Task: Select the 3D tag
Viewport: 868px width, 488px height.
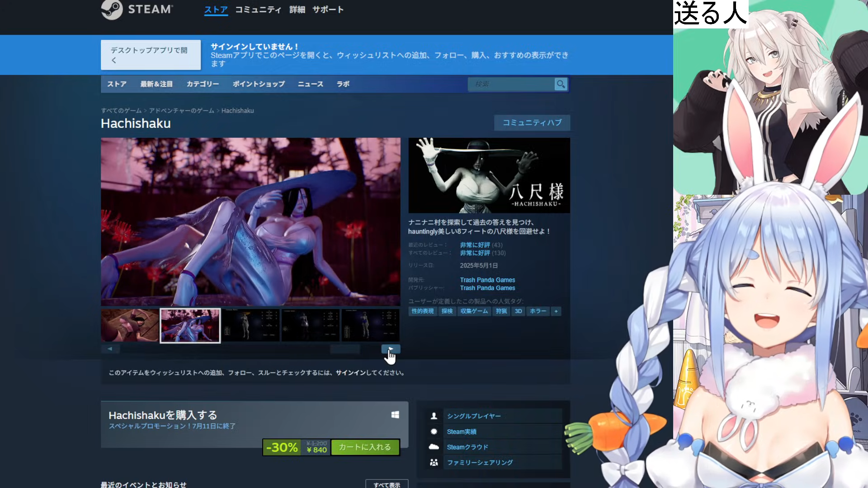Action: tap(518, 311)
